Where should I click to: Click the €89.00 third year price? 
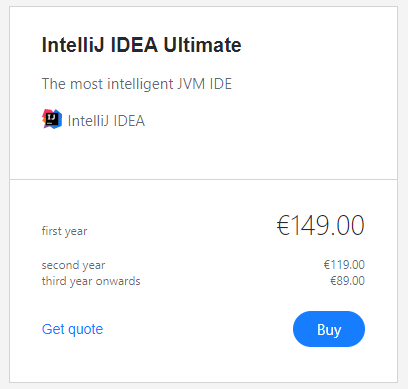click(347, 281)
